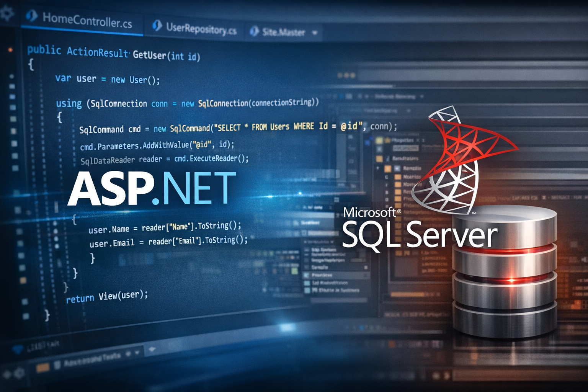Select the Site.Master tab
The height and width of the screenshot is (392, 588).
tap(283, 32)
